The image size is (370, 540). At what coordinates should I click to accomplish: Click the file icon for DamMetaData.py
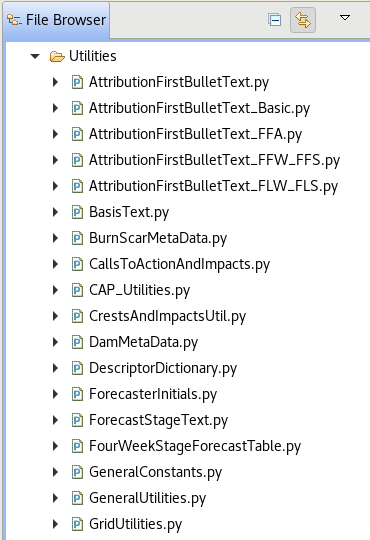77,342
